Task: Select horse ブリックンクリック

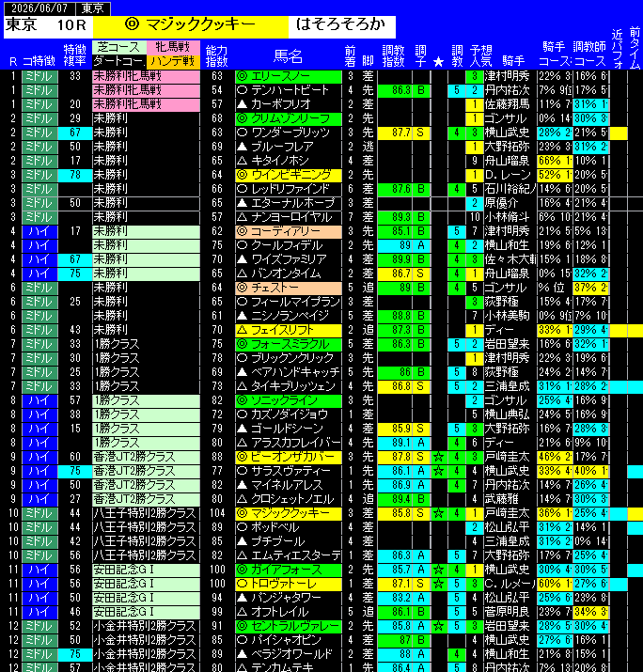Action: (x=288, y=358)
